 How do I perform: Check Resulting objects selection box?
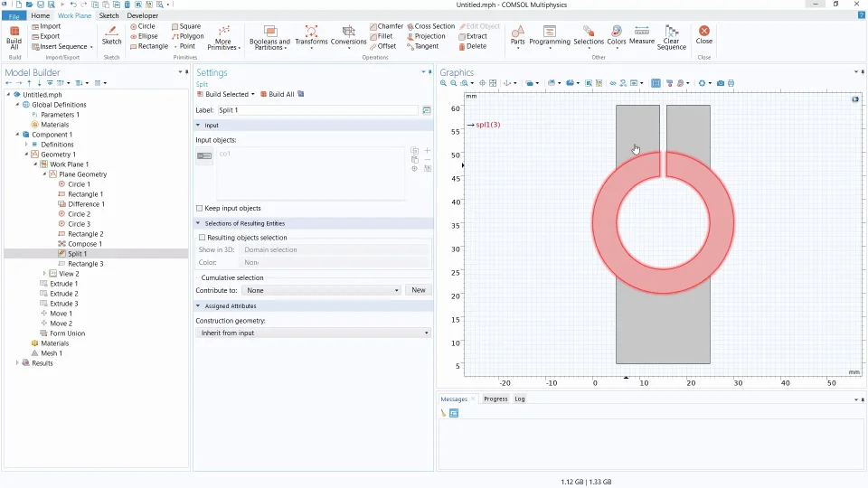pos(202,238)
